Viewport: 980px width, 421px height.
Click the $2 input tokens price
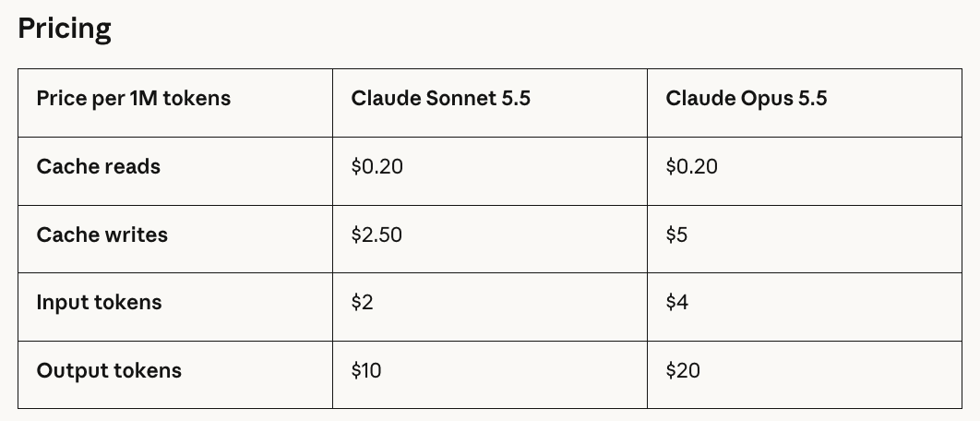362,303
